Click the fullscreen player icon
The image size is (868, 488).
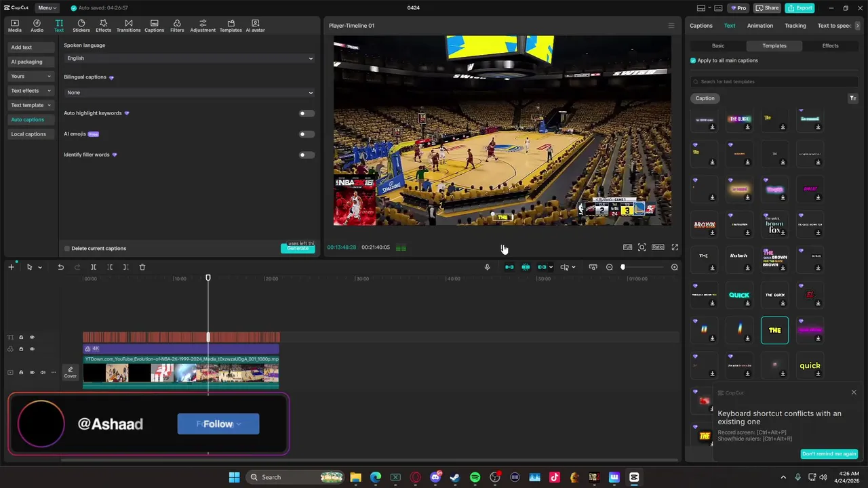click(675, 247)
